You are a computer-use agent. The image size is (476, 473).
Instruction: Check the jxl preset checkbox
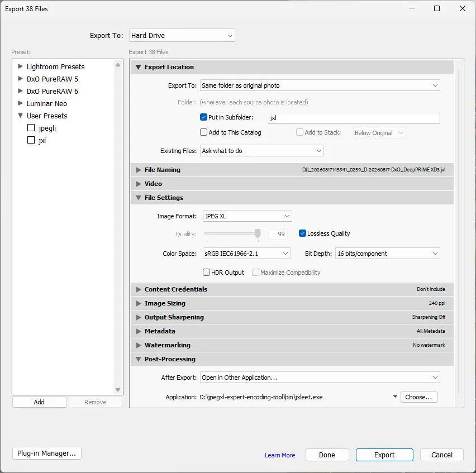tap(31, 140)
